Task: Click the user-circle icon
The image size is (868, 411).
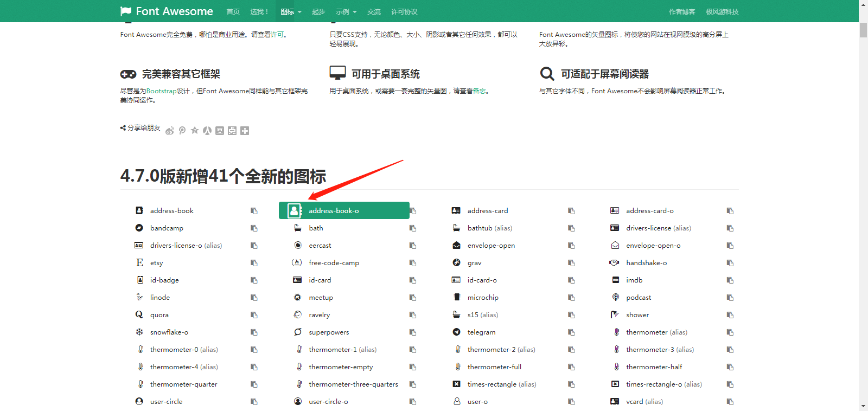Action: pos(139,401)
